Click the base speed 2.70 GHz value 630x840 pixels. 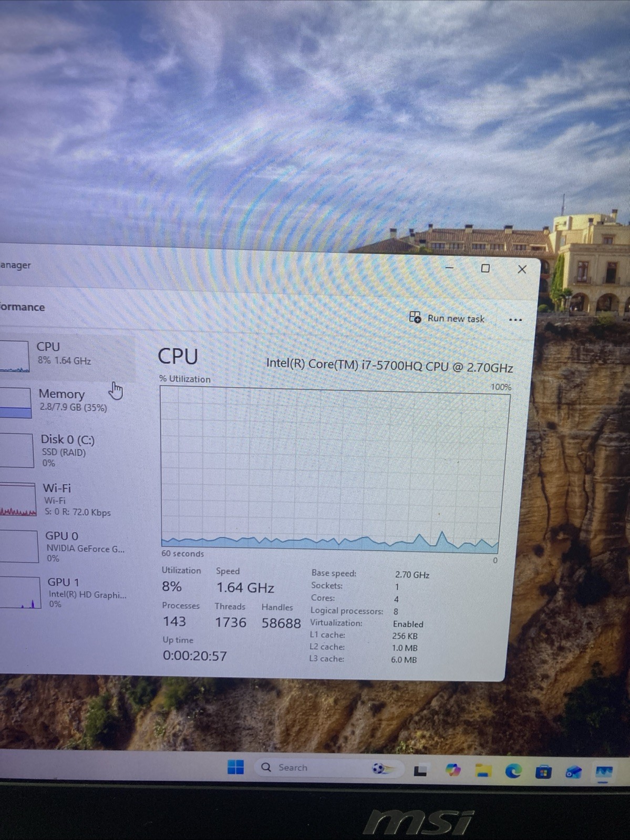click(412, 575)
